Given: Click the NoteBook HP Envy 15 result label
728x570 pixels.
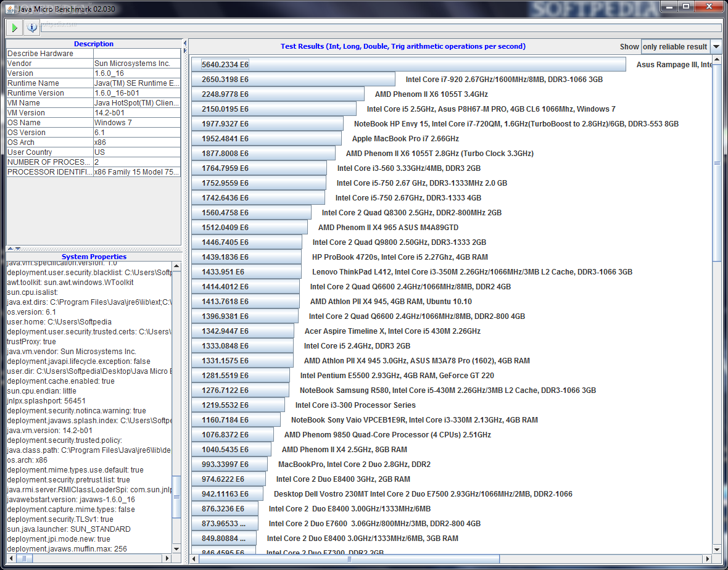Looking at the screenshot, I should pos(516,124).
